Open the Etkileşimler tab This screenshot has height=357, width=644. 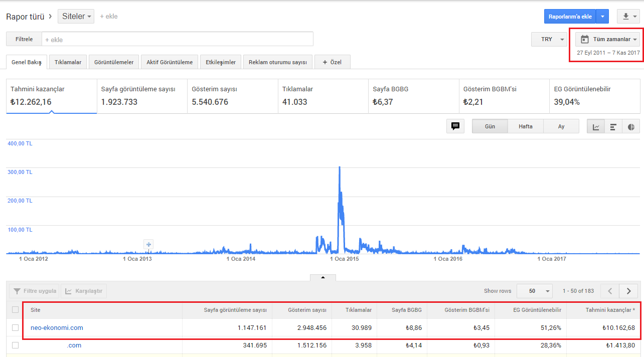(x=221, y=62)
